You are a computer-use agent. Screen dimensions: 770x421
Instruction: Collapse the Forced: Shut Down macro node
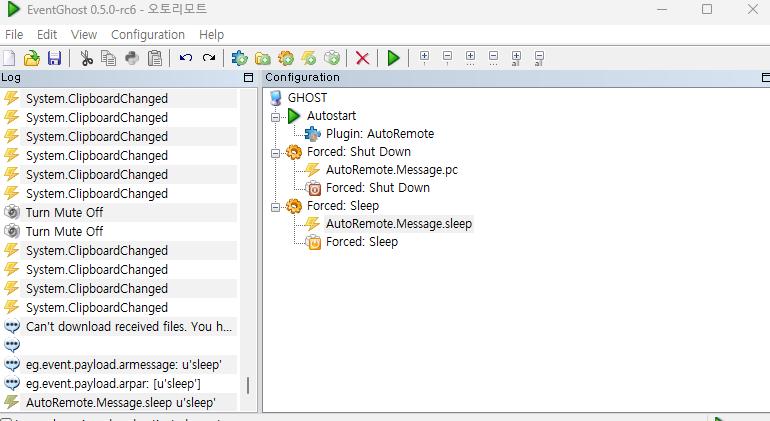click(x=276, y=153)
